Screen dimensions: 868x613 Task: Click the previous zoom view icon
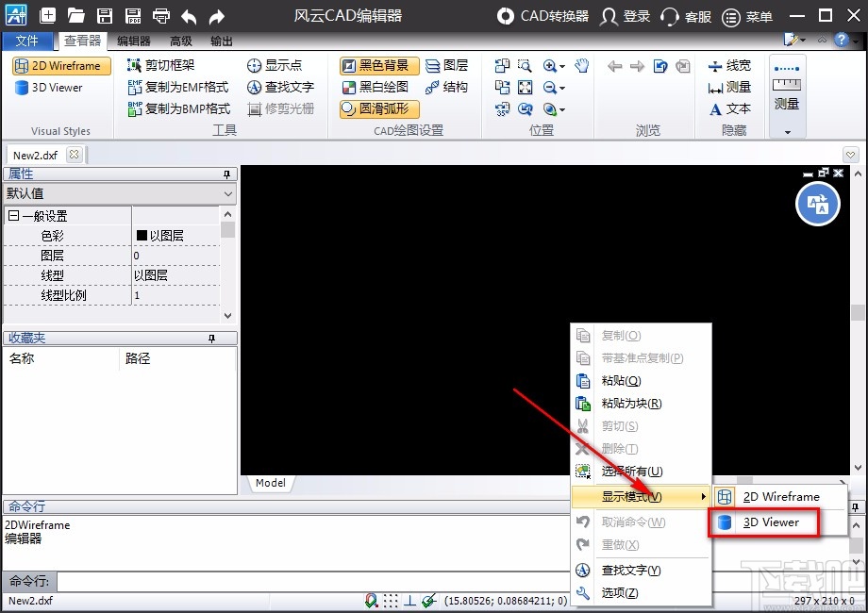525,109
